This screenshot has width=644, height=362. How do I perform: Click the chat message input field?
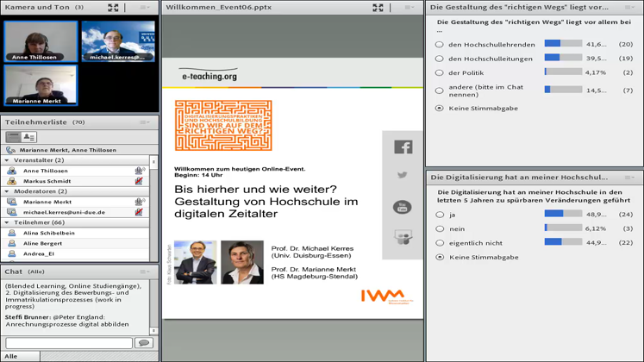click(67, 343)
